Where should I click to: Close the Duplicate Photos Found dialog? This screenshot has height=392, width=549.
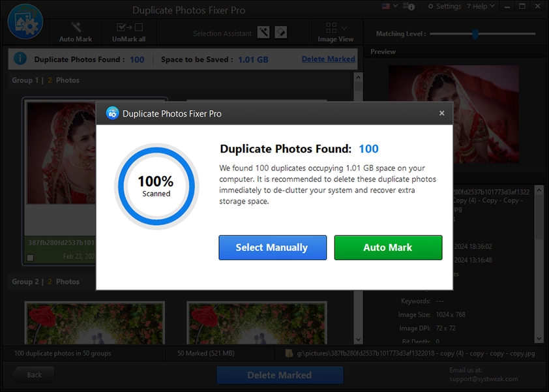[442, 113]
